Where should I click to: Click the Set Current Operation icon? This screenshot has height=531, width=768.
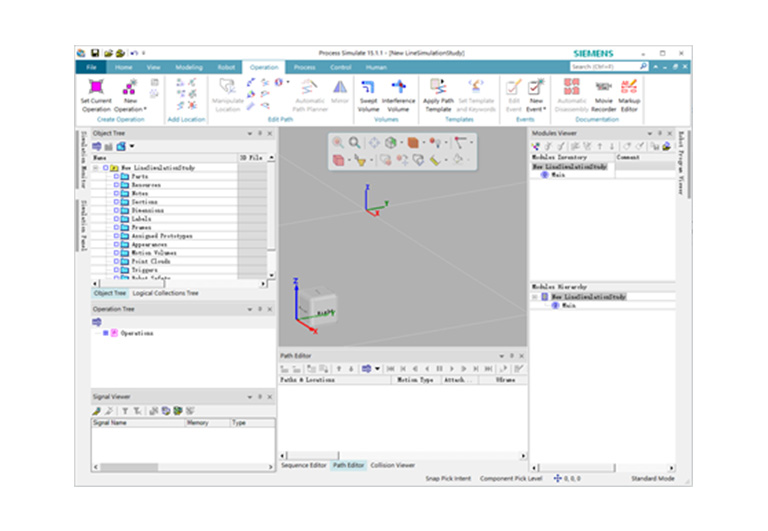[x=96, y=88]
